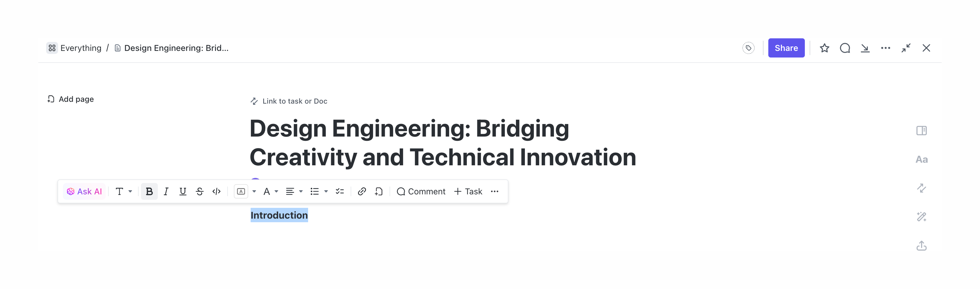
Task: Open the tags icon in header
Action: (x=748, y=48)
